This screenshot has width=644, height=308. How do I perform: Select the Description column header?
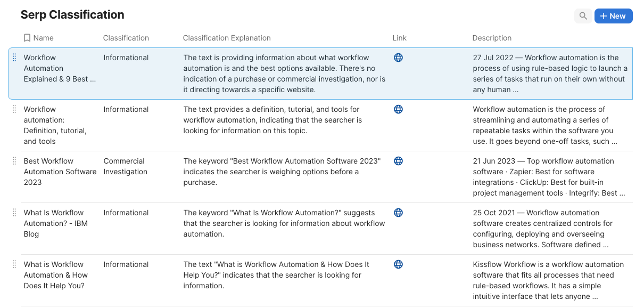coord(492,38)
